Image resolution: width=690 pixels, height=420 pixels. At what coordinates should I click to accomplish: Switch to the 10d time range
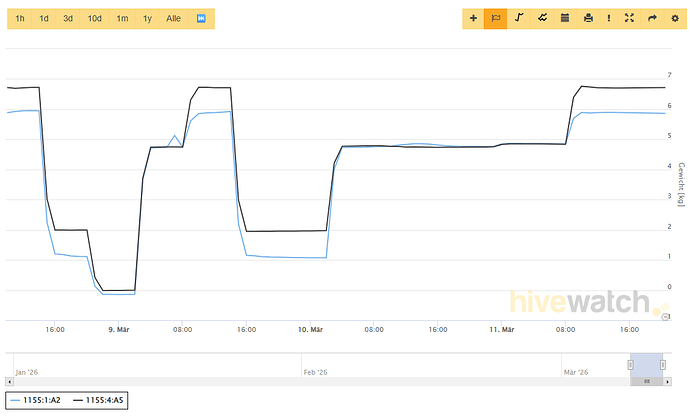pyautogui.click(x=94, y=19)
